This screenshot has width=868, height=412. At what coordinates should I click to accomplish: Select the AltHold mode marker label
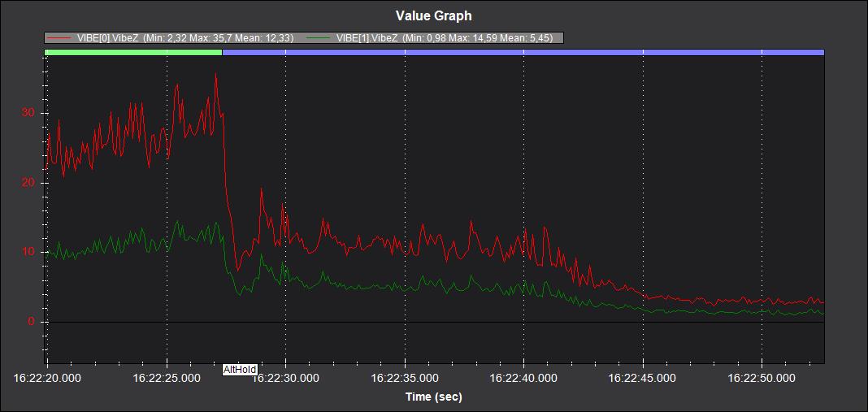click(240, 370)
